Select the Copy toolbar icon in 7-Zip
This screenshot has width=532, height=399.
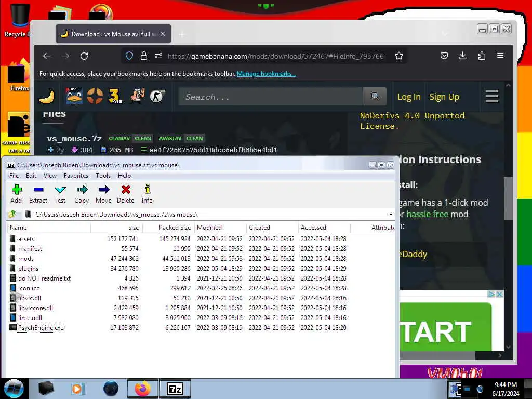point(82,194)
